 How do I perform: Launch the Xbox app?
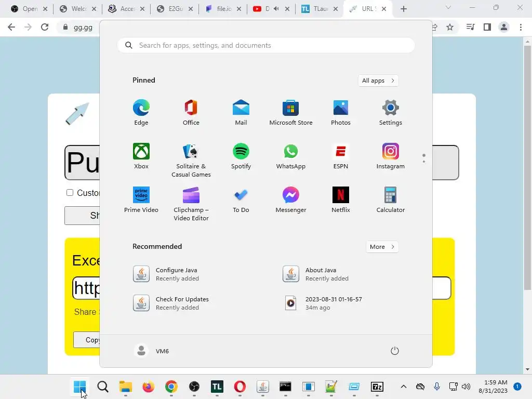141,156
